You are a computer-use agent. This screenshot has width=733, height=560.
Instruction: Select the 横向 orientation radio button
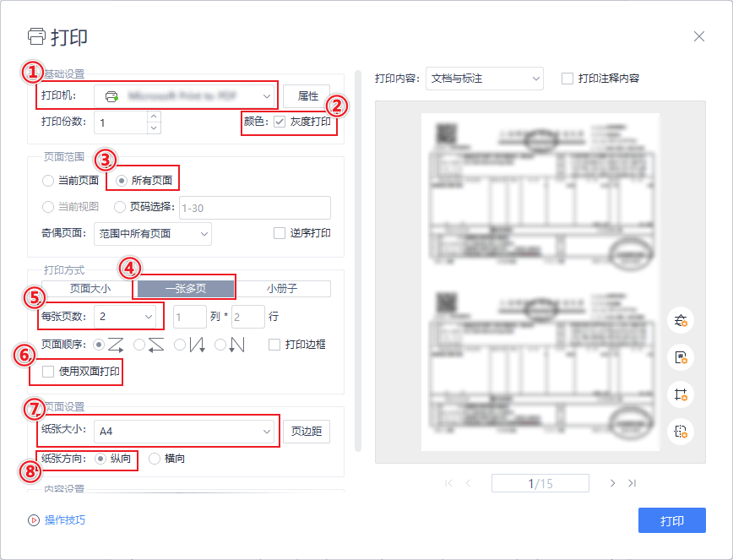tap(154, 459)
